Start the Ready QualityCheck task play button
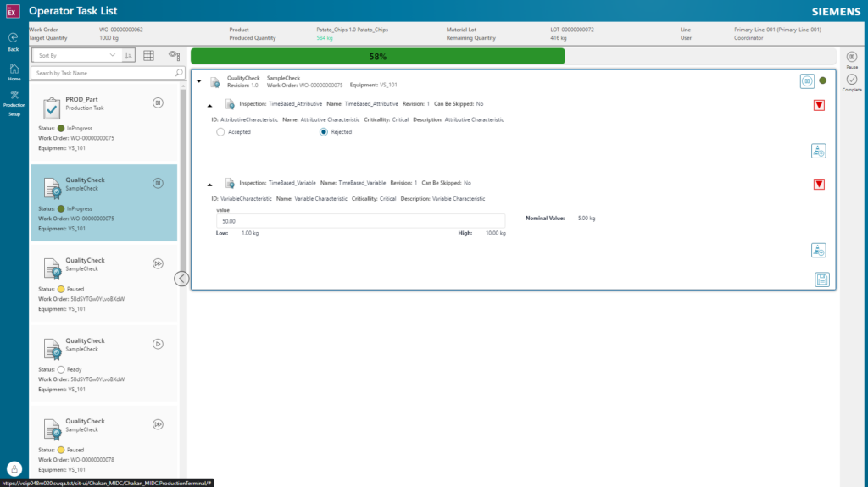868x487 pixels. [x=158, y=344]
